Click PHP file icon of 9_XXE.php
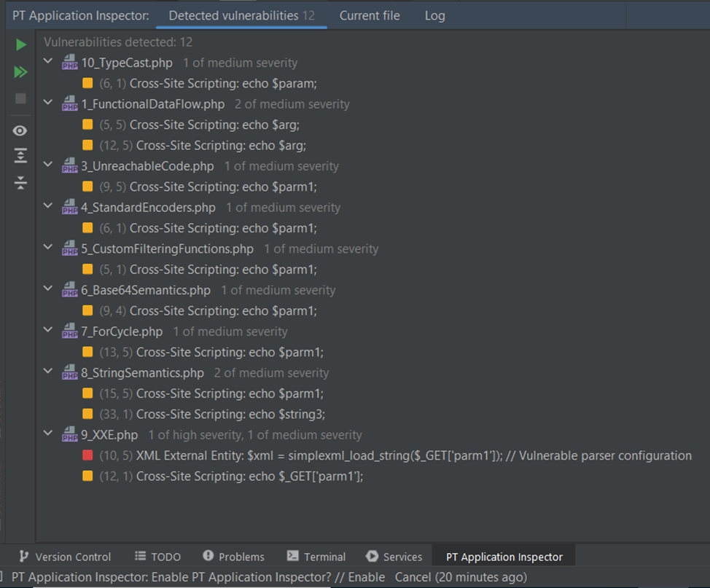This screenshot has width=710, height=588. point(70,434)
